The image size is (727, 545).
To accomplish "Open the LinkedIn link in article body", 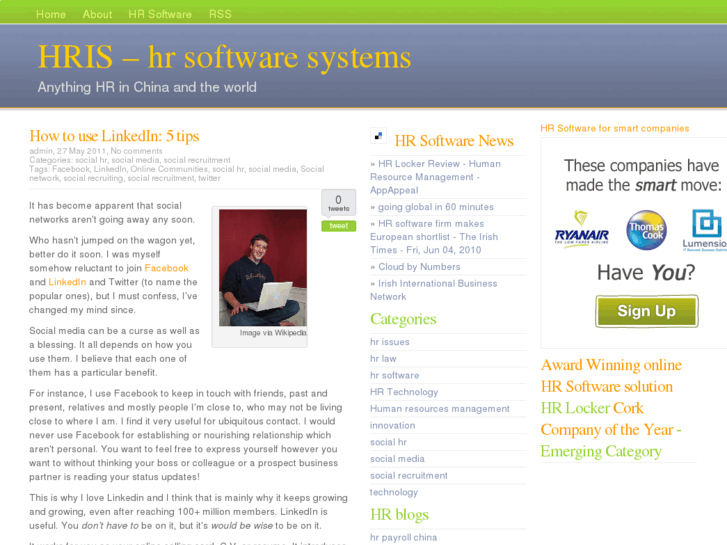I will pos(67,282).
